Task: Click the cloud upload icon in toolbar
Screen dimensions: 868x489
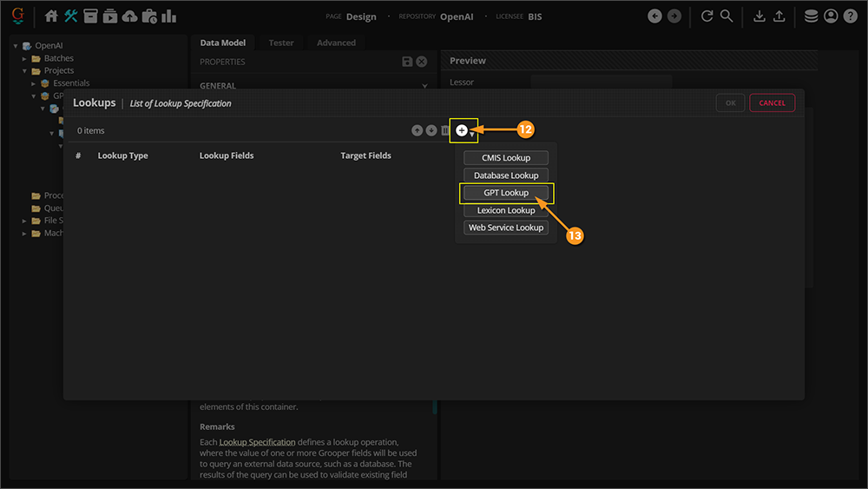Action: [x=129, y=17]
